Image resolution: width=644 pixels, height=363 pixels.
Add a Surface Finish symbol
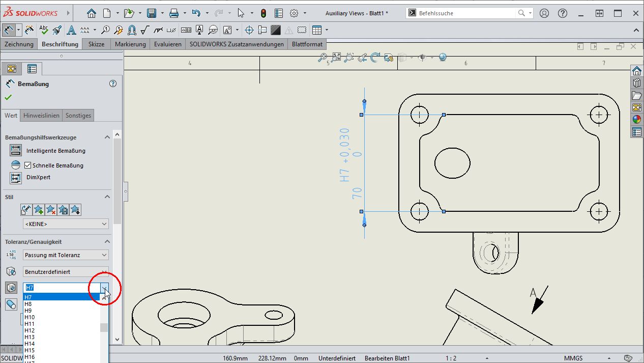point(145,30)
